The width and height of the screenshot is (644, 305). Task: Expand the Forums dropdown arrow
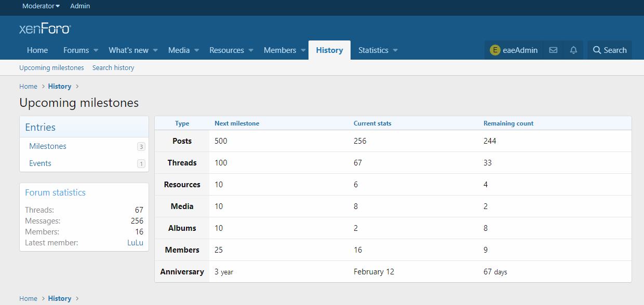(96, 50)
